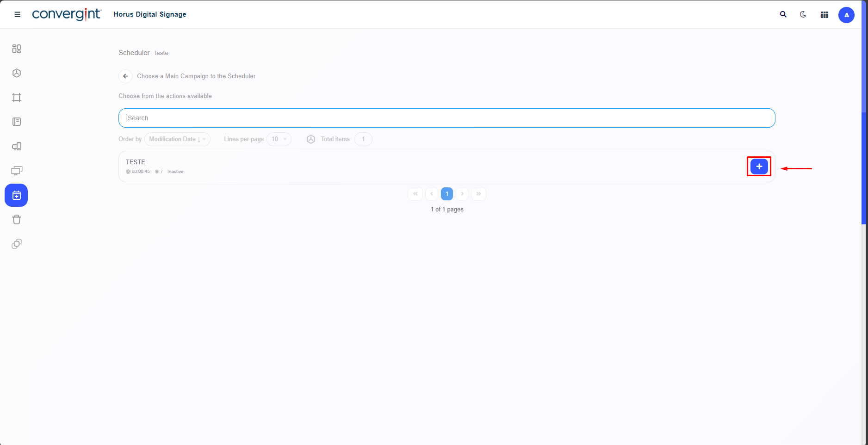Open the dashboard icon in sidebar
The width and height of the screenshot is (868, 445).
[x=17, y=49]
